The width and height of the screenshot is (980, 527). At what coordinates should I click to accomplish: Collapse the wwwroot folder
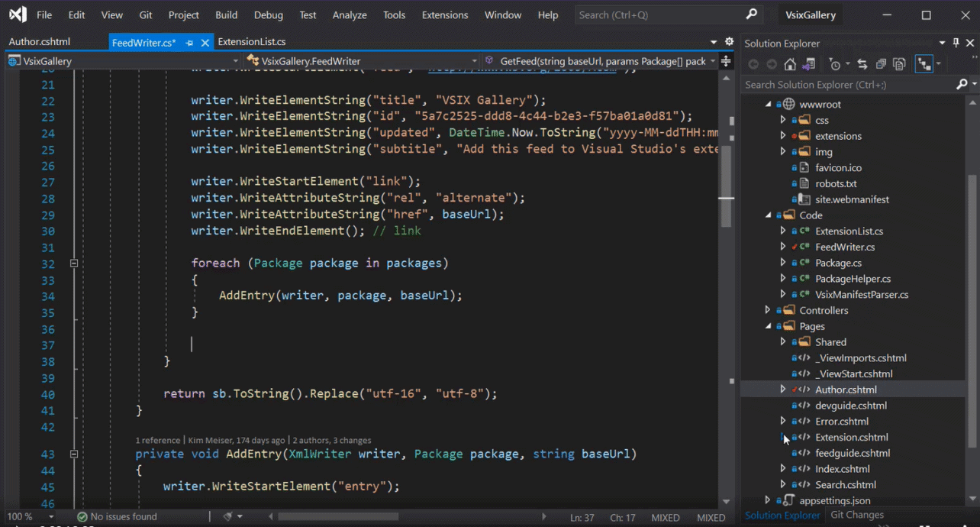[769, 104]
